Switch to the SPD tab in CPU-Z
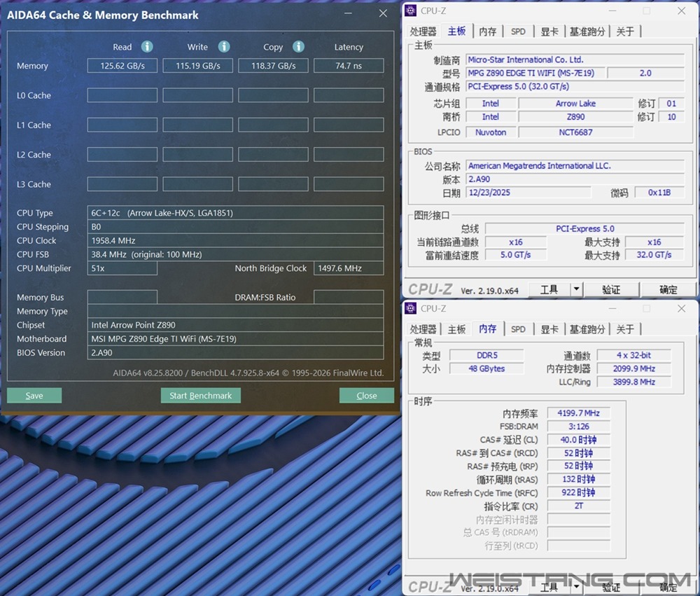This screenshot has height=596, width=700. pos(518,31)
